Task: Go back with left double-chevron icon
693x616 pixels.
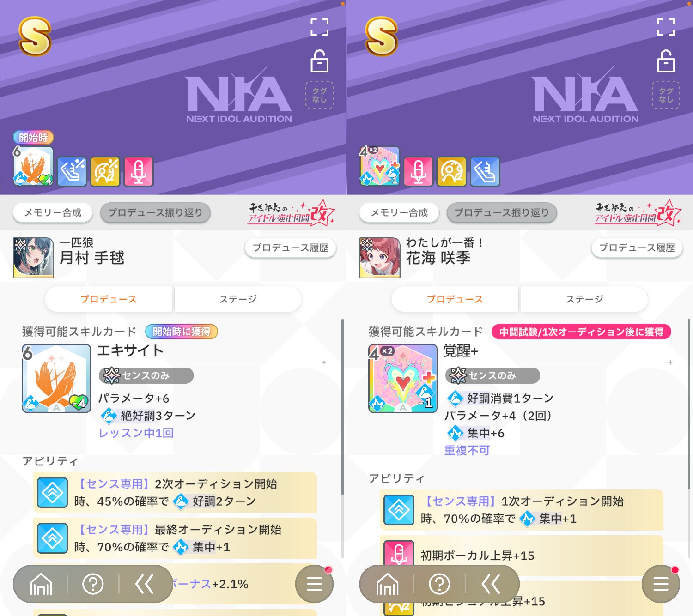Action: 145,585
